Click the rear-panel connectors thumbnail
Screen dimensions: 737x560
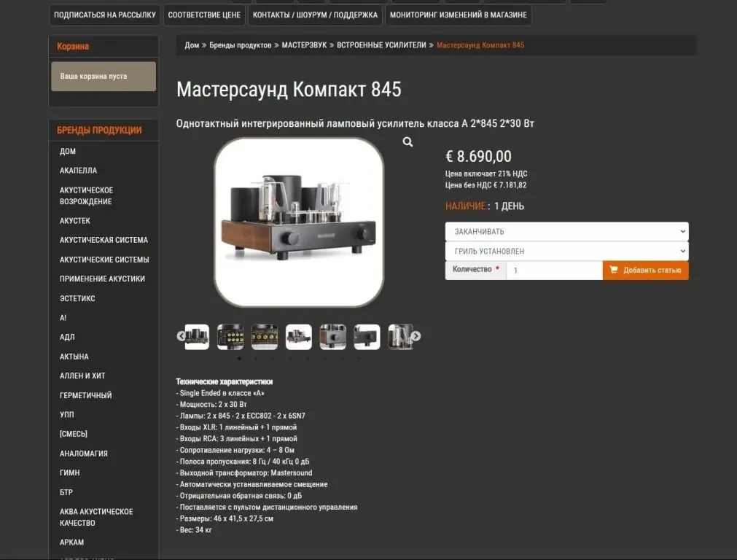point(230,336)
